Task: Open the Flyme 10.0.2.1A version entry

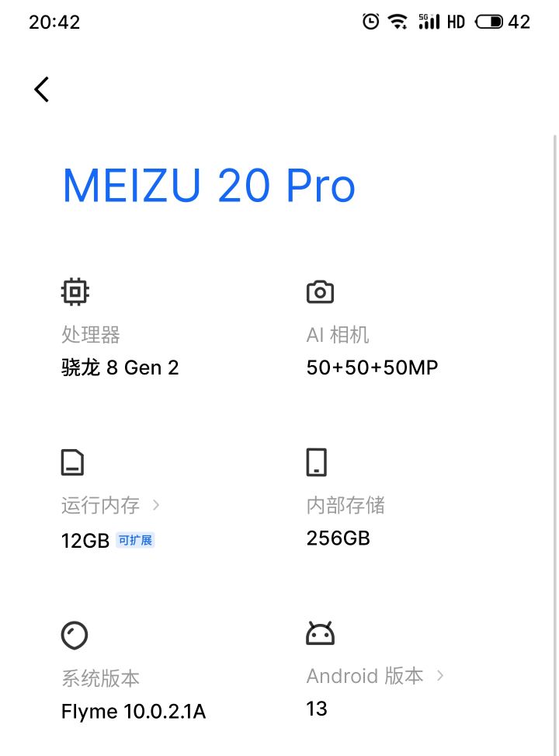Action: point(134,711)
